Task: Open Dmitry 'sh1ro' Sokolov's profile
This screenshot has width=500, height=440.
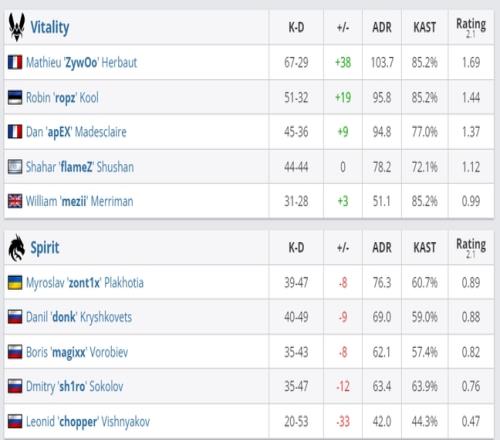Action: coord(75,386)
